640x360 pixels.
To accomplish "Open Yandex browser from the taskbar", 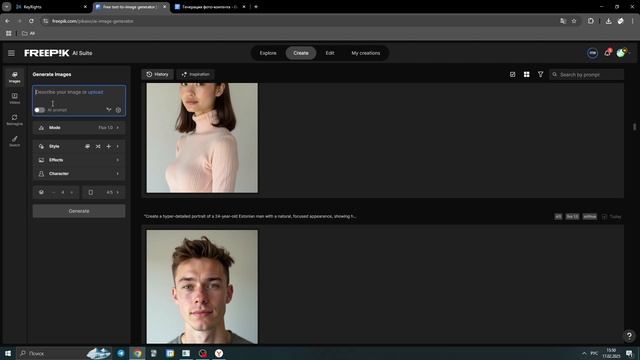I will tap(219, 353).
